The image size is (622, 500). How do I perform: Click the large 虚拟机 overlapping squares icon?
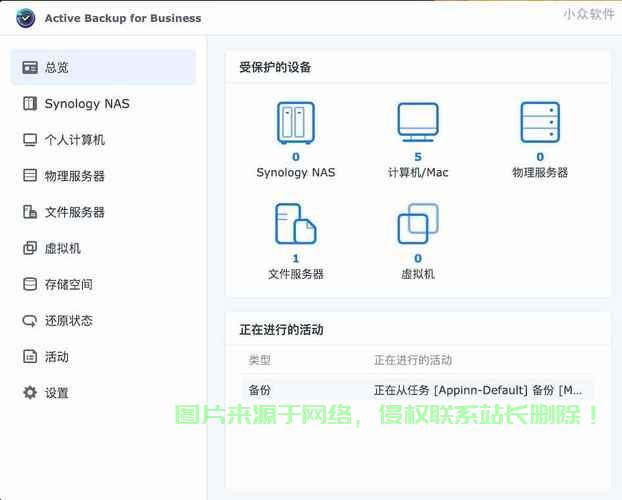[x=418, y=224]
